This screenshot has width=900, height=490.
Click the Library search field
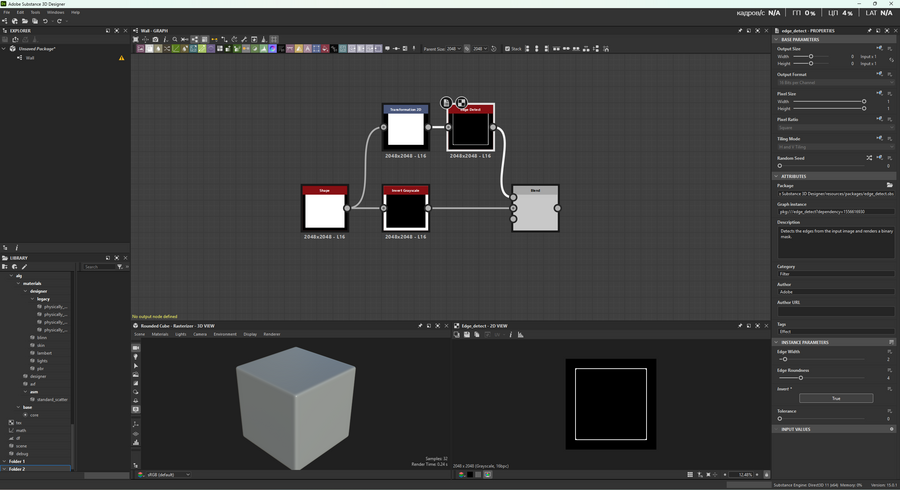click(99, 267)
